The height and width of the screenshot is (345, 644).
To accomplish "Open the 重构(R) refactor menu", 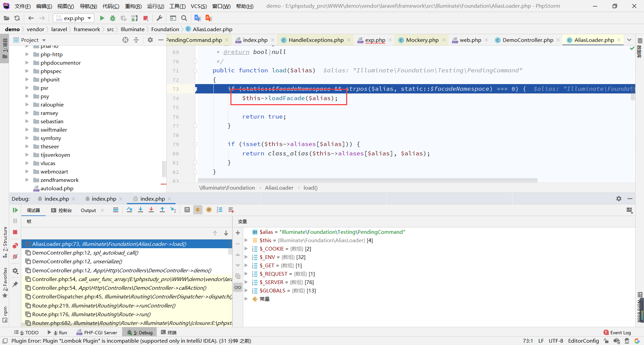I will pos(133,6).
